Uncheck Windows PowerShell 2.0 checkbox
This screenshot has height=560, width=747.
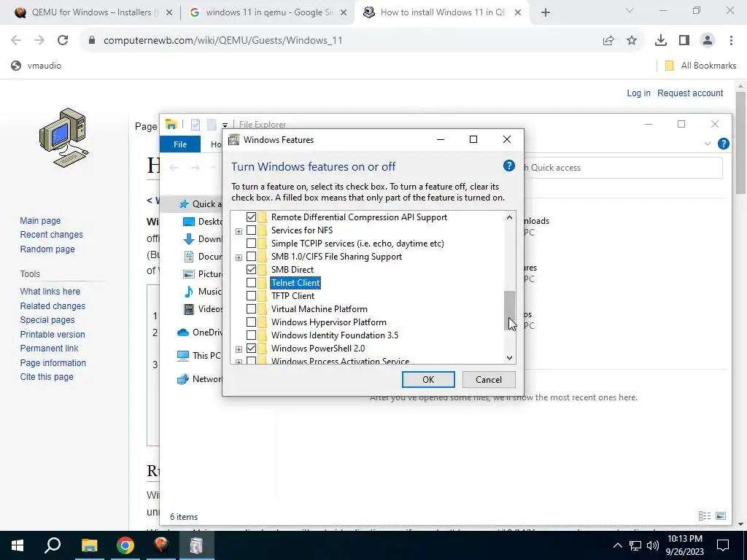[251, 349]
